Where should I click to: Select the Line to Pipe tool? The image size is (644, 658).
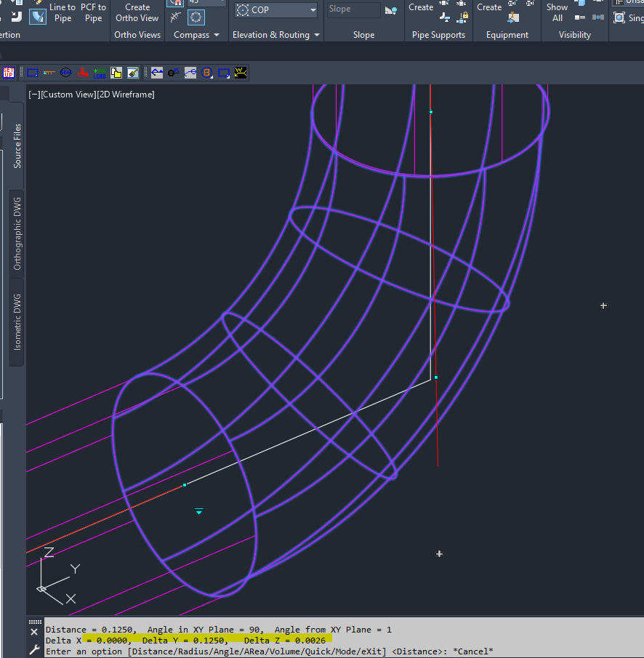coord(63,12)
